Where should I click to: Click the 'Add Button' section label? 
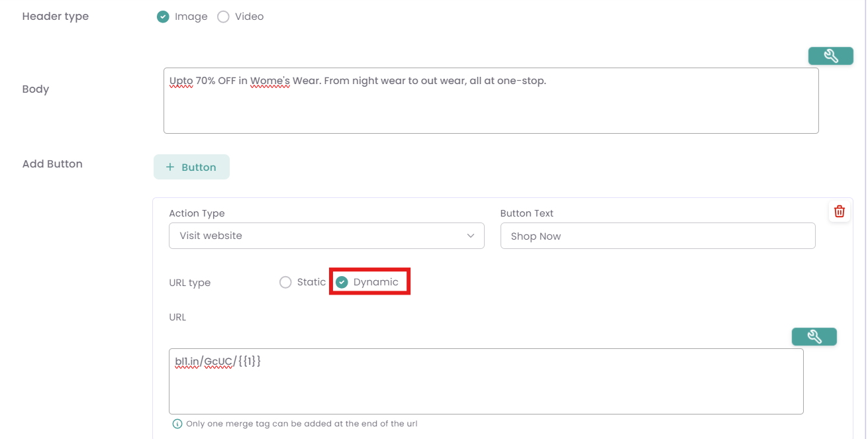52,164
